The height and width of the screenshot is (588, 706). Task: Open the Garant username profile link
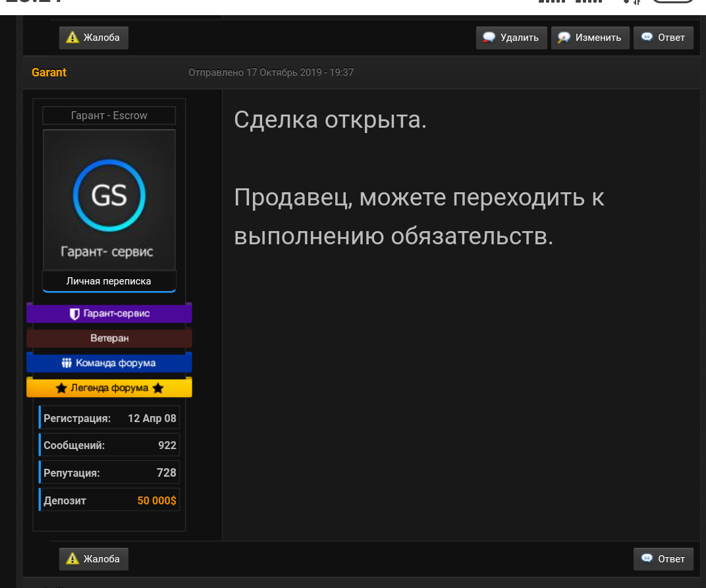coord(49,72)
